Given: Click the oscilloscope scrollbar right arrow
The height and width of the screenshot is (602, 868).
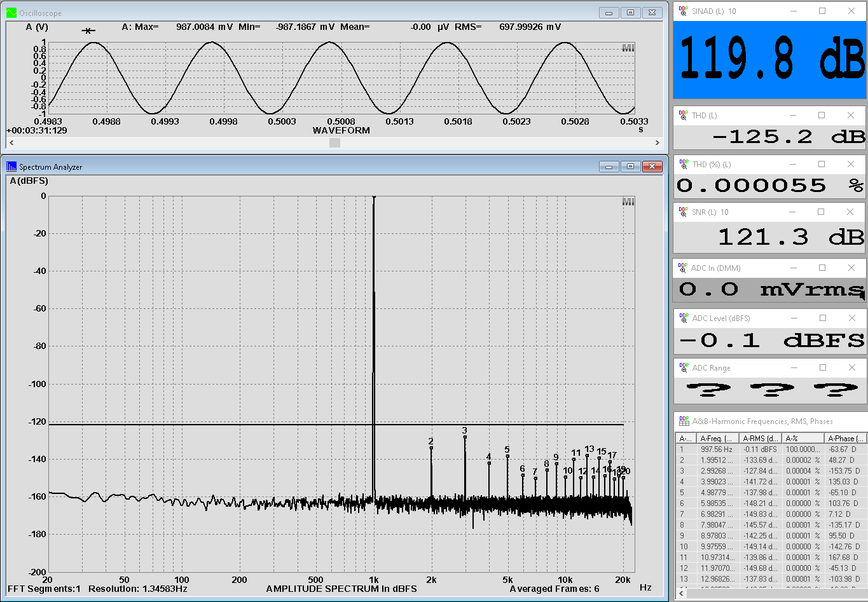Looking at the screenshot, I should point(658,143).
